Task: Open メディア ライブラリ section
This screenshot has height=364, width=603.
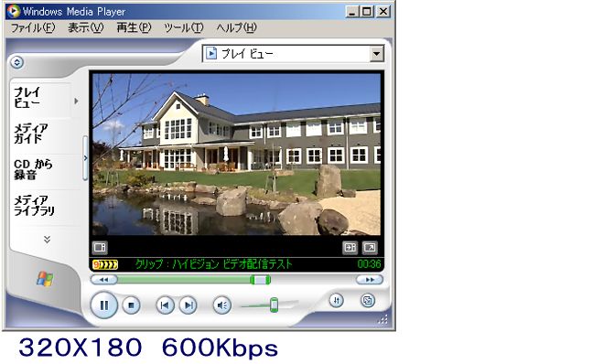Action: pos(35,206)
